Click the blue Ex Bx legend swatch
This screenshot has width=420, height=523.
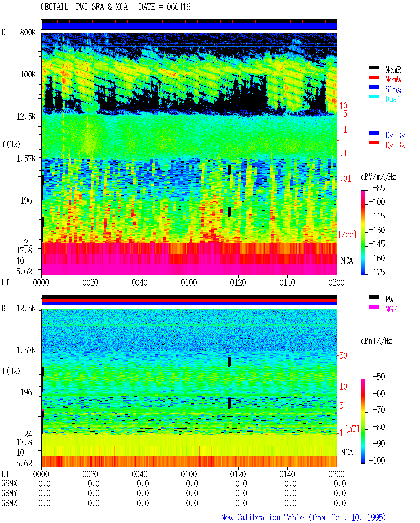click(374, 133)
